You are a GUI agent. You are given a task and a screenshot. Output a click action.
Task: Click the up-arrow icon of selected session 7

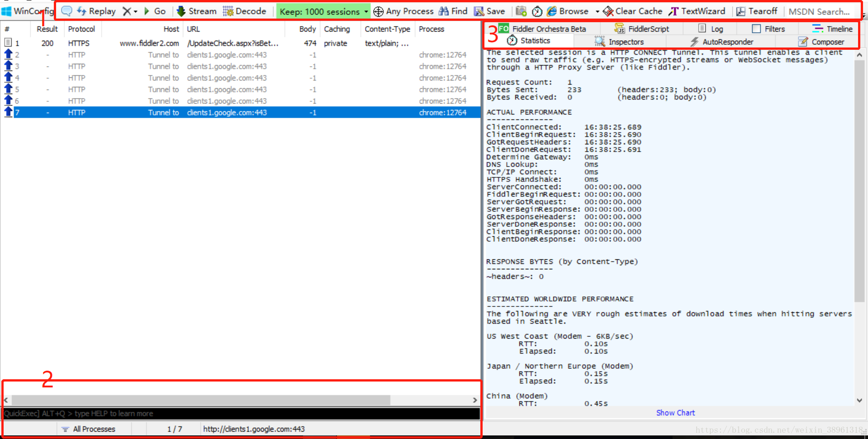8,112
